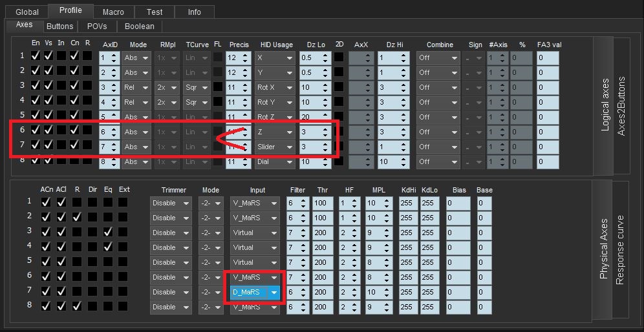Switch to the Global tab
This screenshot has width=644, height=332.
[27, 12]
